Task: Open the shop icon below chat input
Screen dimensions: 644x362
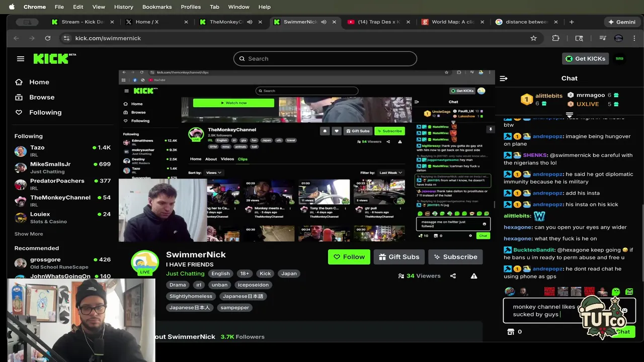Action: point(511,332)
